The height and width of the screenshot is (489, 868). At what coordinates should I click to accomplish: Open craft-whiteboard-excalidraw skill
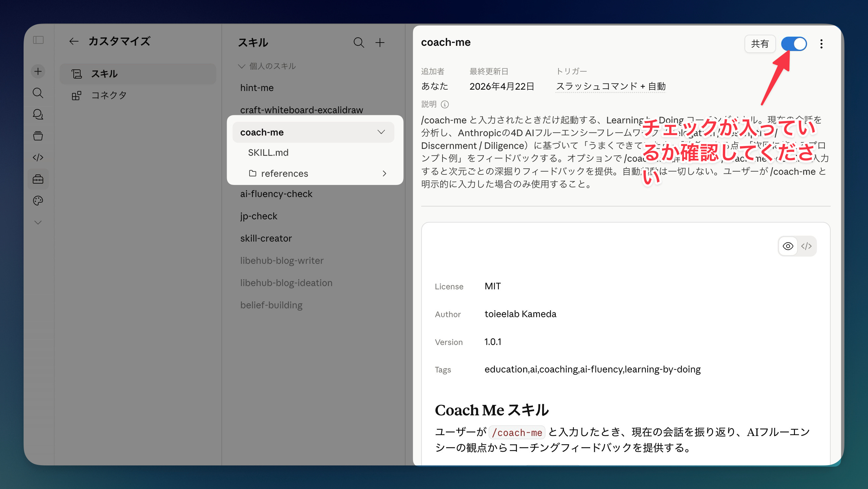tap(302, 110)
